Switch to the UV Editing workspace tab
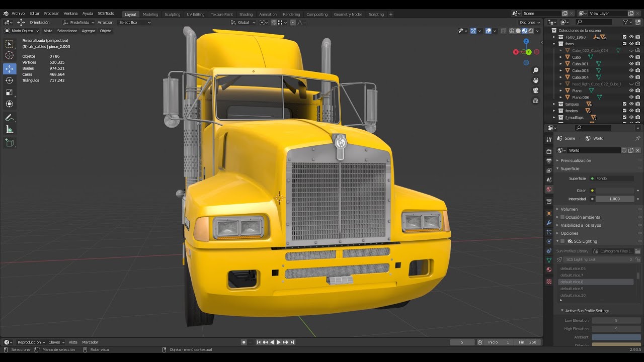This screenshot has height=362, width=644. coord(195,14)
